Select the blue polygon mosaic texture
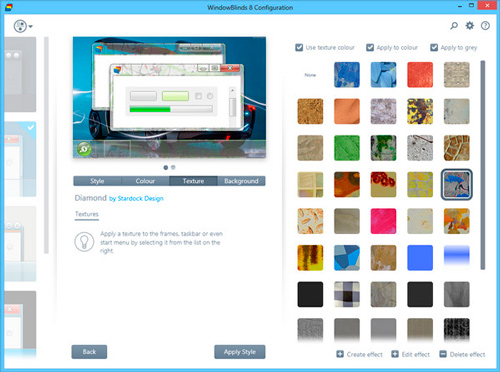The height and width of the screenshot is (372, 500). point(347,258)
